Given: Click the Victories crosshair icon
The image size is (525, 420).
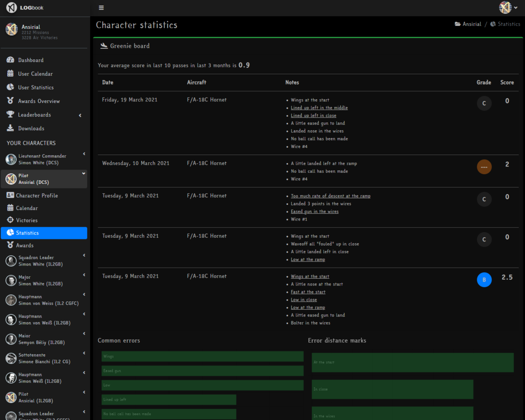Looking at the screenshot, I should pyautogui.click(x=10, y=220).
